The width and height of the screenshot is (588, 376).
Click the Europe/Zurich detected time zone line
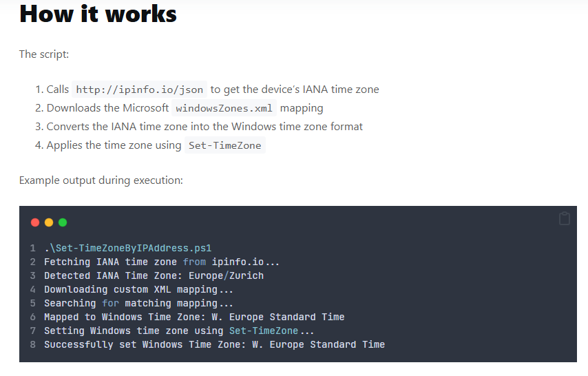pos(154,275)
